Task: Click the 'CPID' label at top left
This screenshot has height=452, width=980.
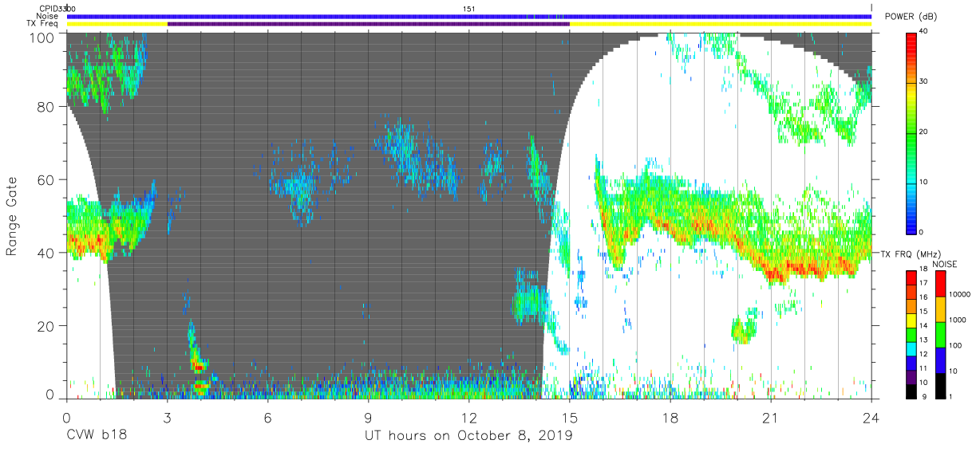Action: pos(48,9)
